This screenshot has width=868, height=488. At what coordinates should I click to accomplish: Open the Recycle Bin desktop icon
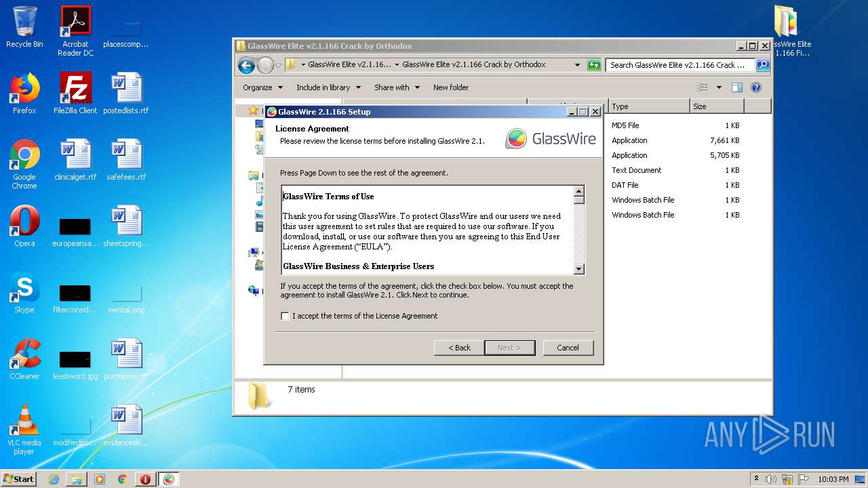[x=24, y=27]
